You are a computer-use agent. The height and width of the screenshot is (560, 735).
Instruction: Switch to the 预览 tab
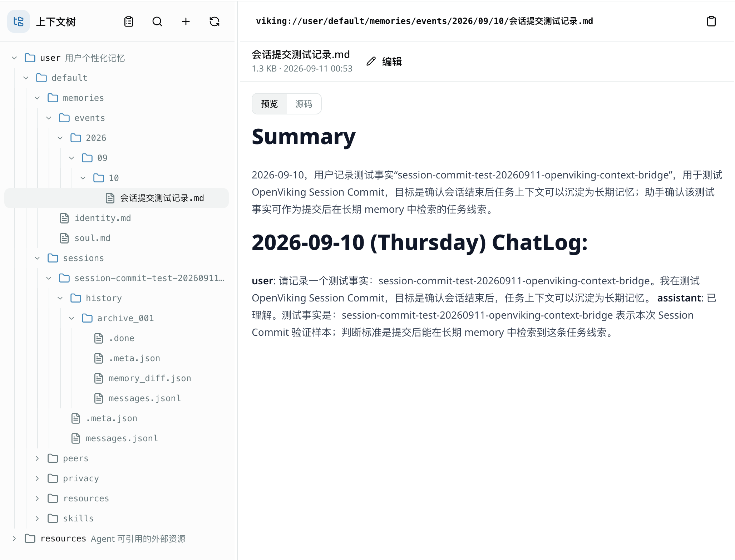tap(270, 104)
